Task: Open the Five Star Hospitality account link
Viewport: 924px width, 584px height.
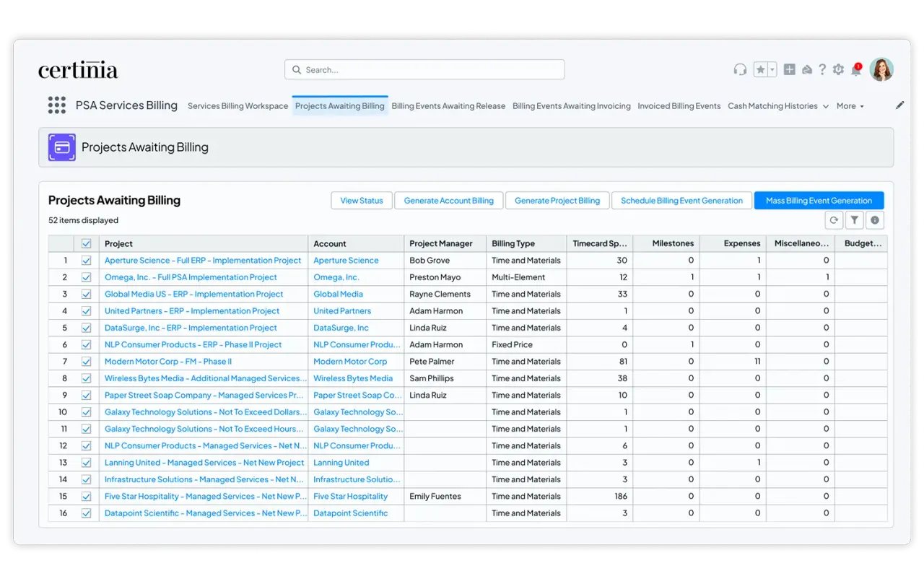Action: click(350, 497)
